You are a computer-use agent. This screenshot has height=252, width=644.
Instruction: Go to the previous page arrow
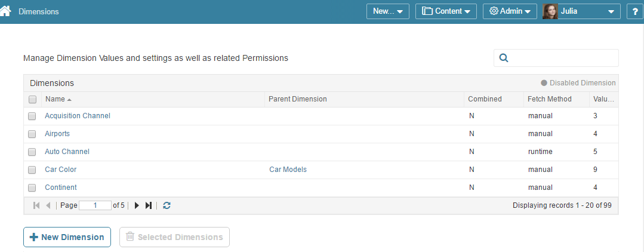(x=48, y=205)
